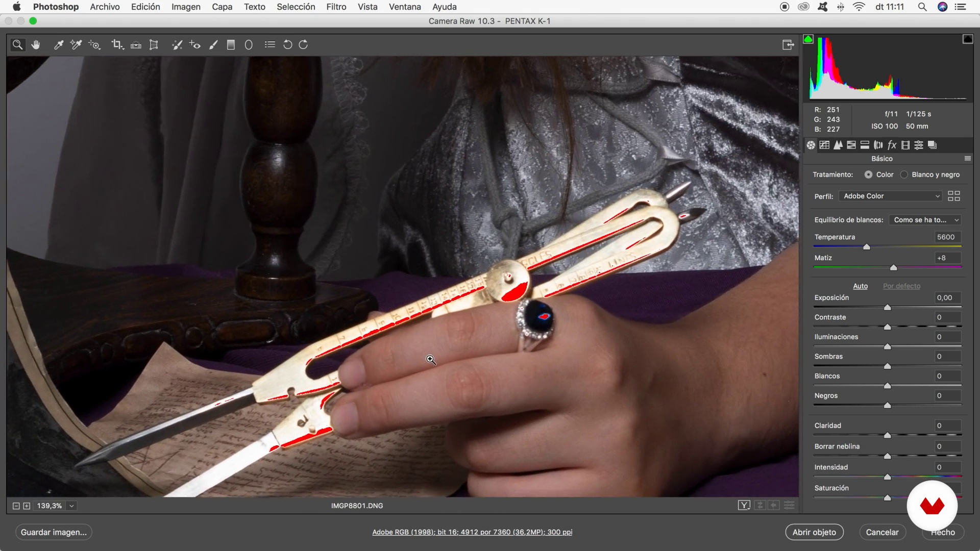Open macOS Spotlight search
This screenshot has height=551, width=980.
(x=922, y=7)
